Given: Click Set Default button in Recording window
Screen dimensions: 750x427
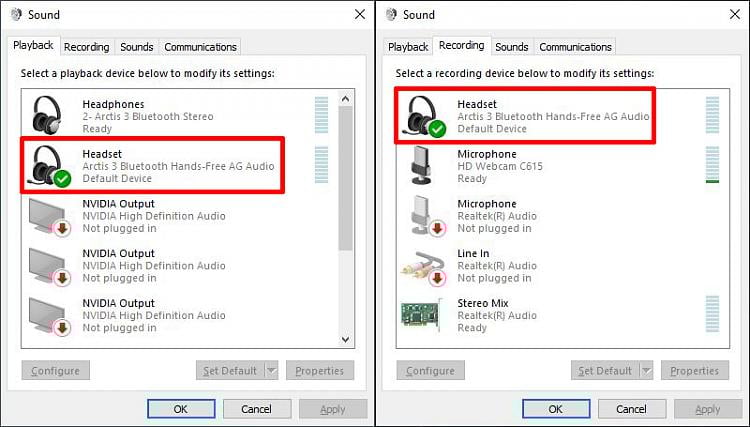Looking at the screenshot, I should (605, 371).
